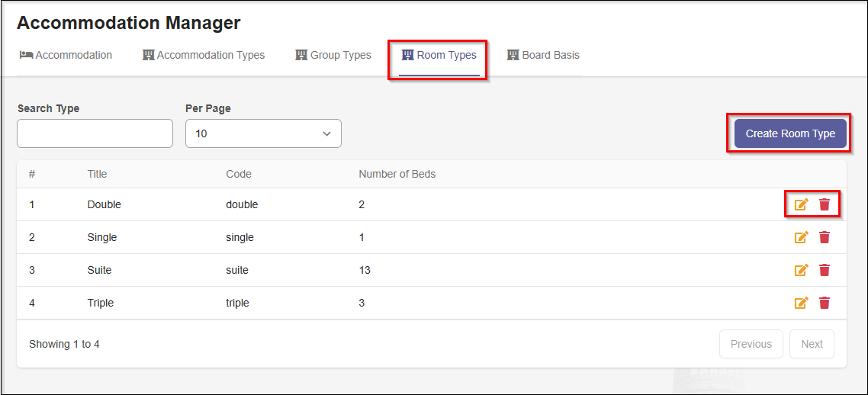Open the Accommodation Types tab
Screen dimensions: 868x395
point(204,55)
